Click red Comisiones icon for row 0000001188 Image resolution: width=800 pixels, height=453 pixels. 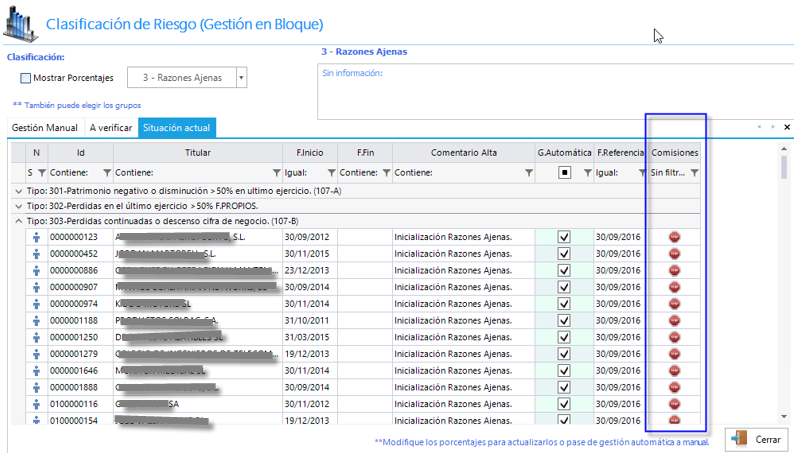click(674, 321)
